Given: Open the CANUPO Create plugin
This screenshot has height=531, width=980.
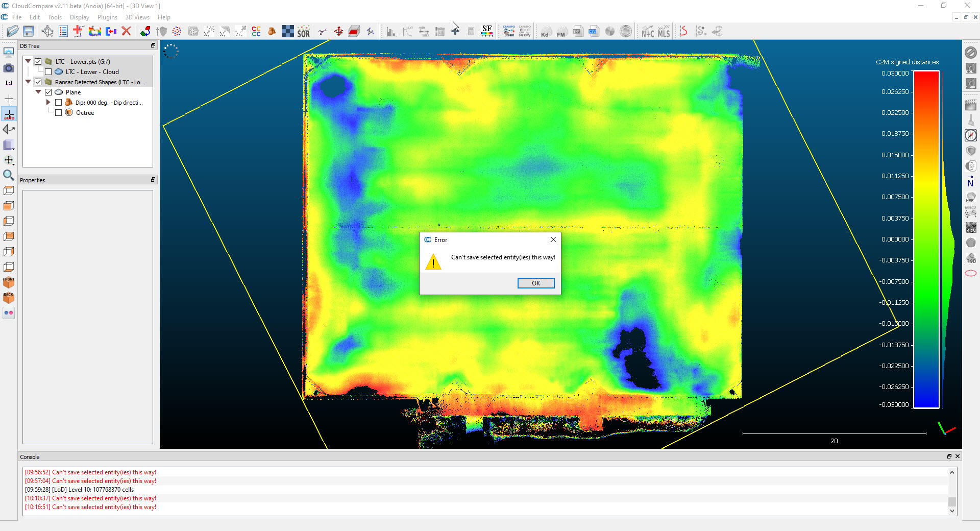Looking at the screenshot, I should (509, 32).
